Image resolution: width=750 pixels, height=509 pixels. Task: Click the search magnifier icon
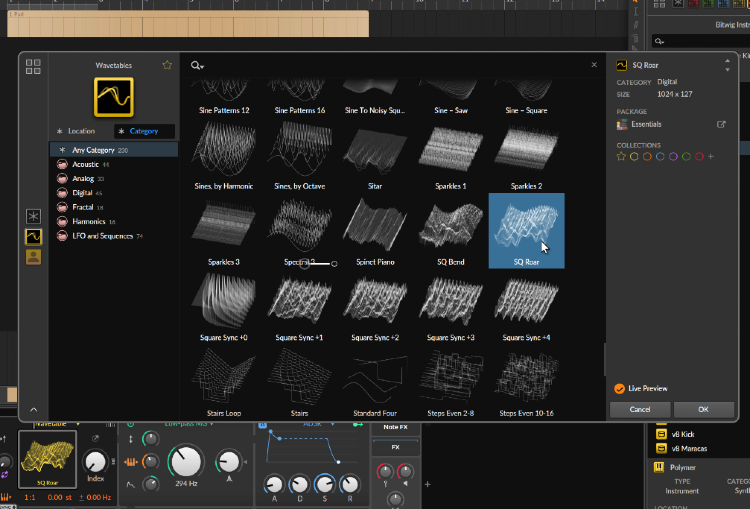(197, 65)
